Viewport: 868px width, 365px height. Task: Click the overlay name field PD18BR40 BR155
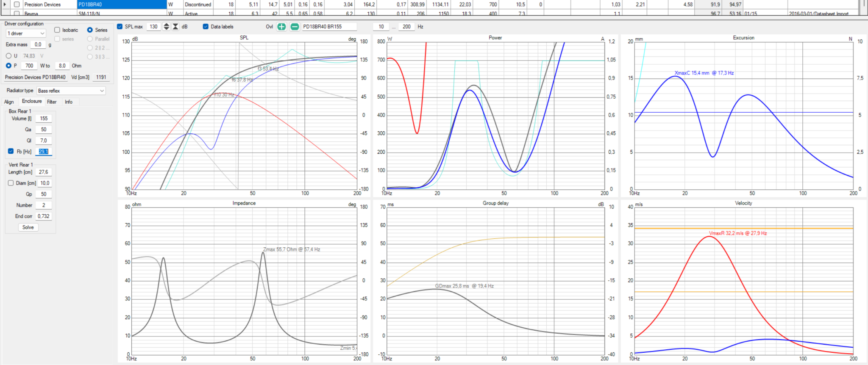point(329,27)
